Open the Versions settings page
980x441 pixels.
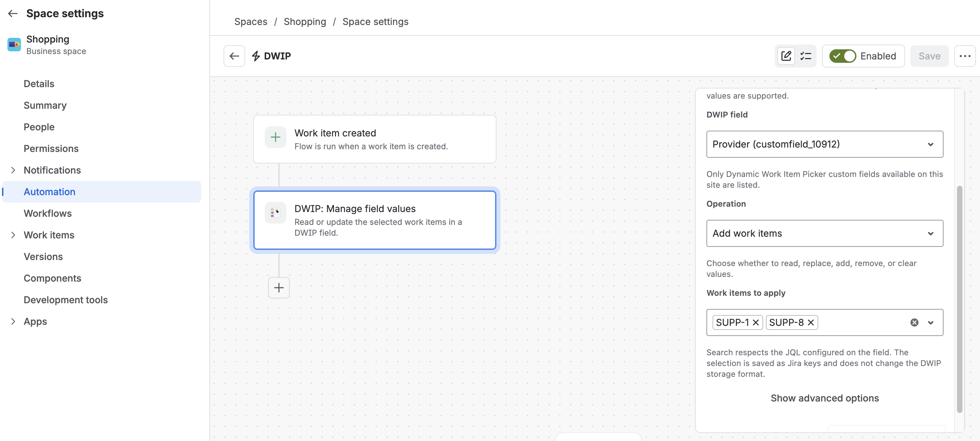pos(43,257)
